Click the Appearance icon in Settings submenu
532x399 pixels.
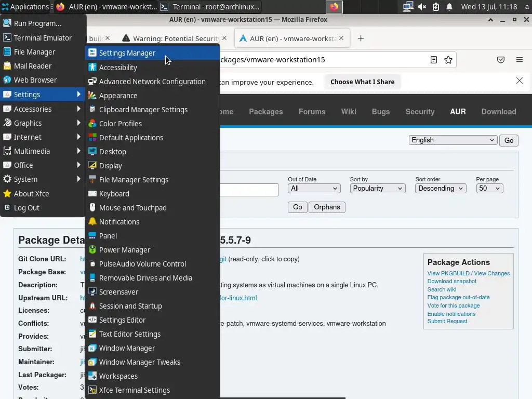click(x=92, y=96)
